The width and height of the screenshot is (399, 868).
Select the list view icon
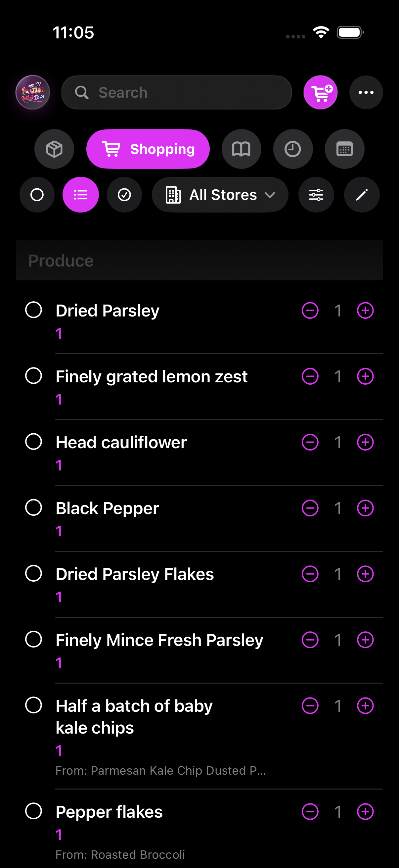80,194
